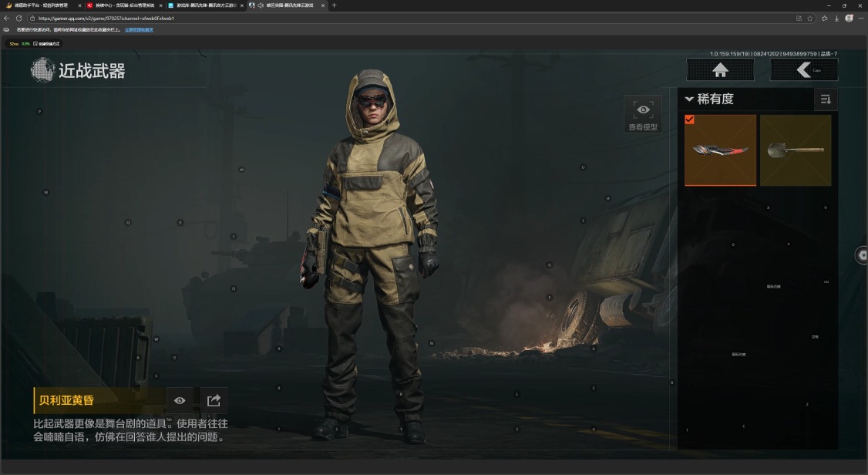Switch to the 游戏库 browser tab

[205, 5]
